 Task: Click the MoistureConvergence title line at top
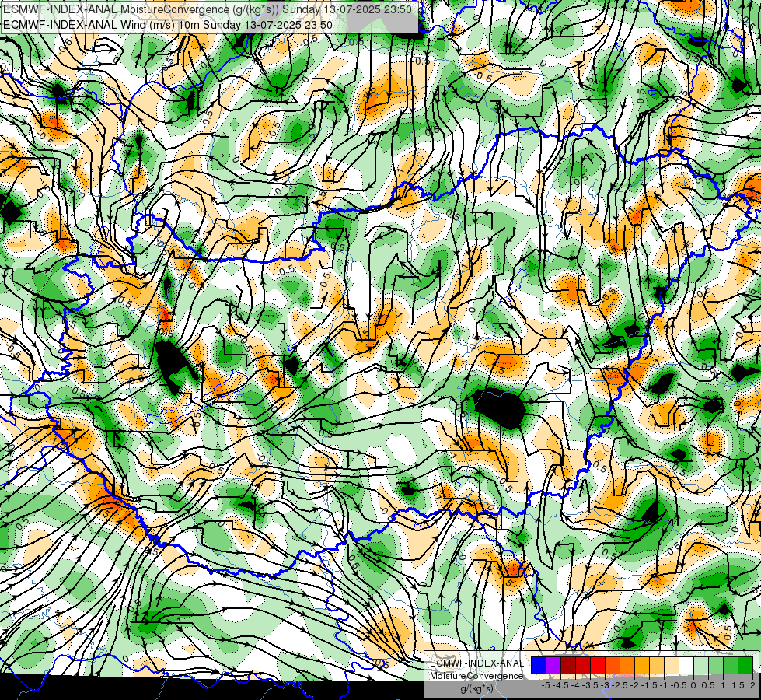tap(208, 9)
